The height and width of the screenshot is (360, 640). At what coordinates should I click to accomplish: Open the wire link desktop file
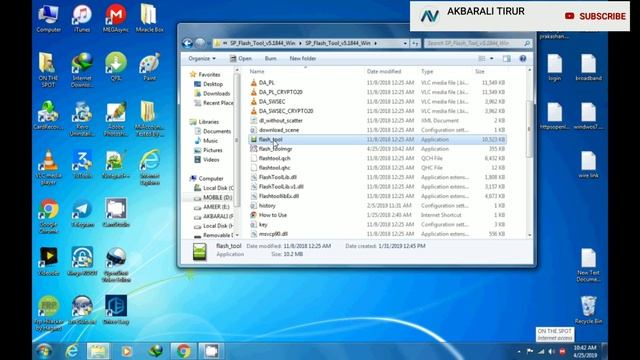pyautogui.click(x=589, y=165)
